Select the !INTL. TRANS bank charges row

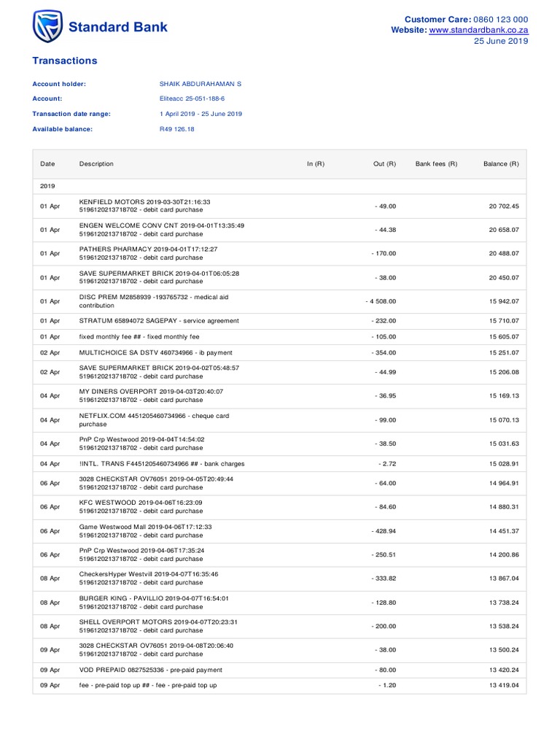(279, 464)
